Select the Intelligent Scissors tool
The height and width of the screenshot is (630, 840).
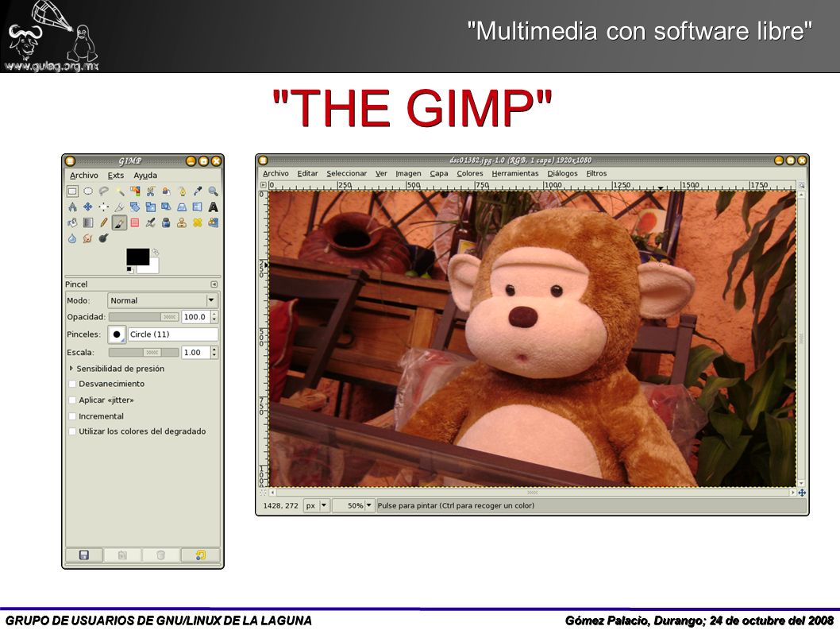[151, 191]
